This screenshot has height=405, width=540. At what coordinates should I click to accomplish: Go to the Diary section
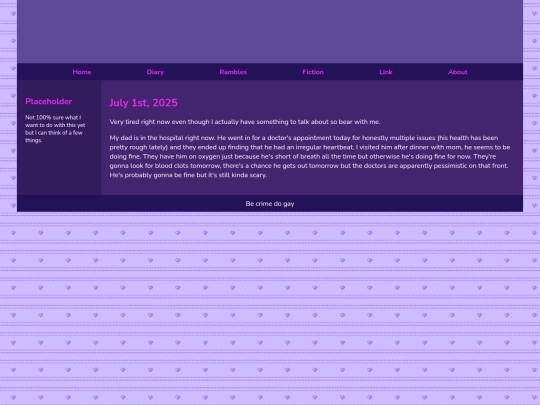click(155, 72)
